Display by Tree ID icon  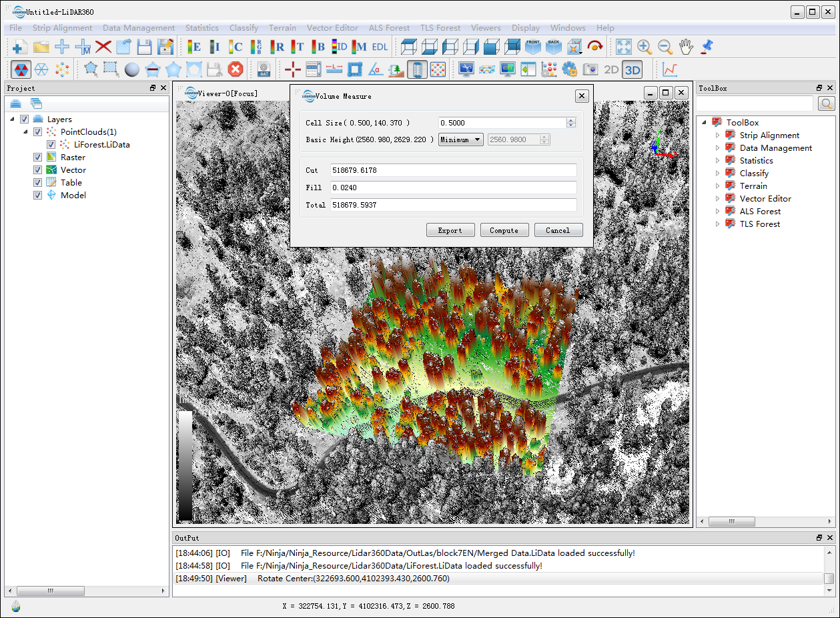pyautogui.click(x=340, y=47)
